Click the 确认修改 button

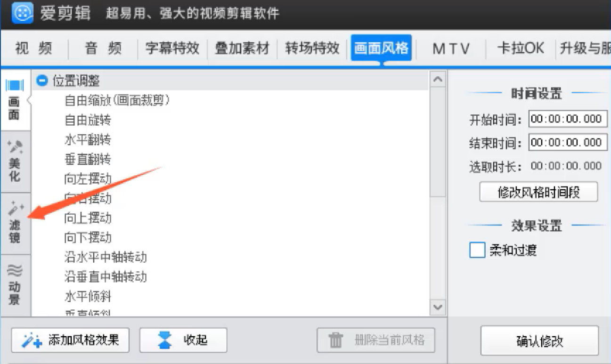coord(539,341)
